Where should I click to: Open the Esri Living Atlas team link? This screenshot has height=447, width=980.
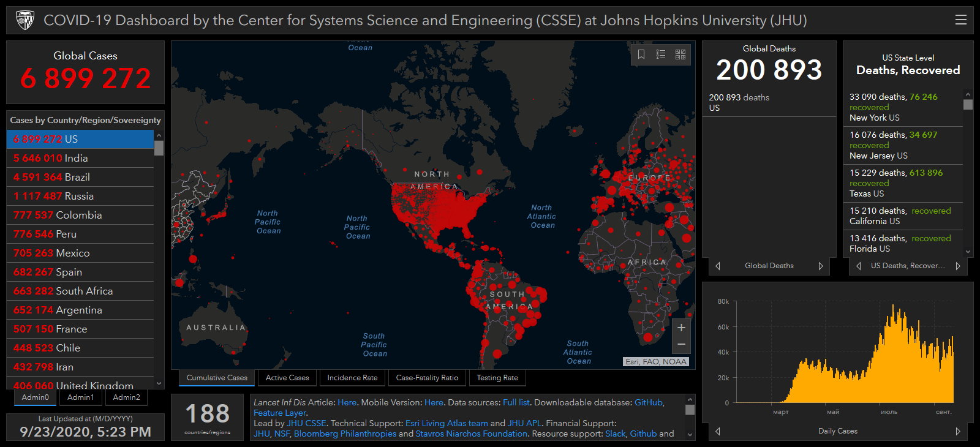[x=447, y=423]
